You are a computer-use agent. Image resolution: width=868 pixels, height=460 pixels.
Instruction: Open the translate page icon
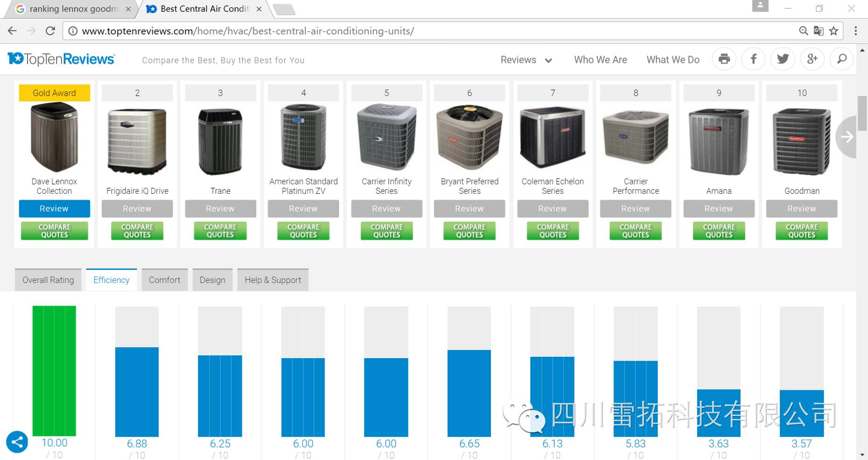coord(819,31)
